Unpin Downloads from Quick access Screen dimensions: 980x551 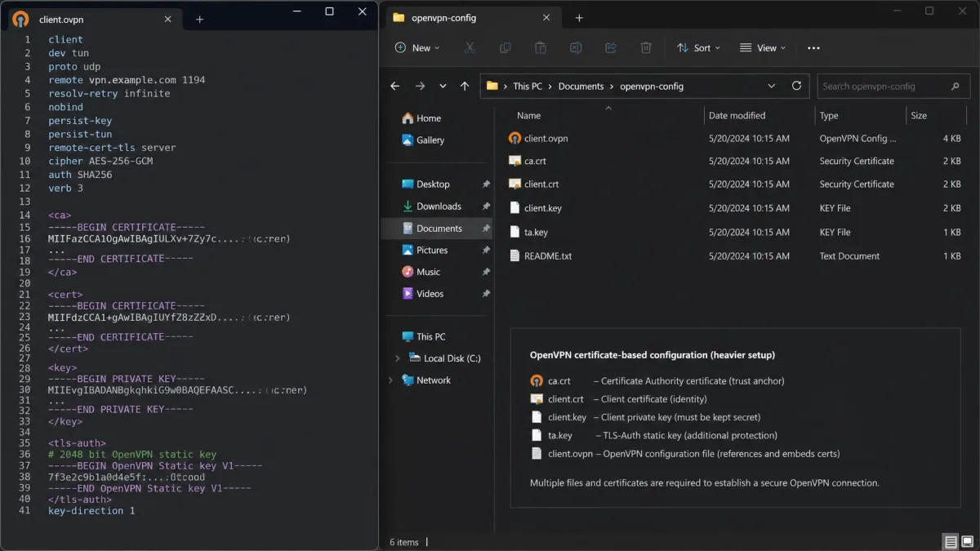pos(486,207)
